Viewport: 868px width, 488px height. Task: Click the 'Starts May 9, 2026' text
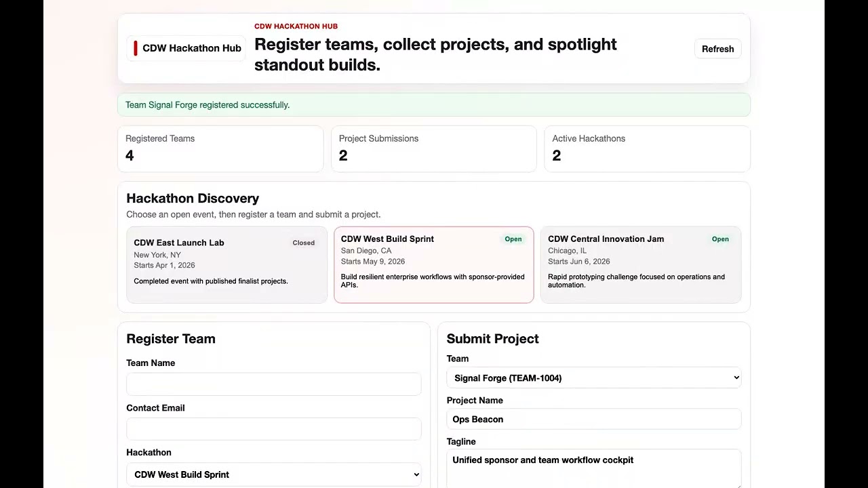373,262
